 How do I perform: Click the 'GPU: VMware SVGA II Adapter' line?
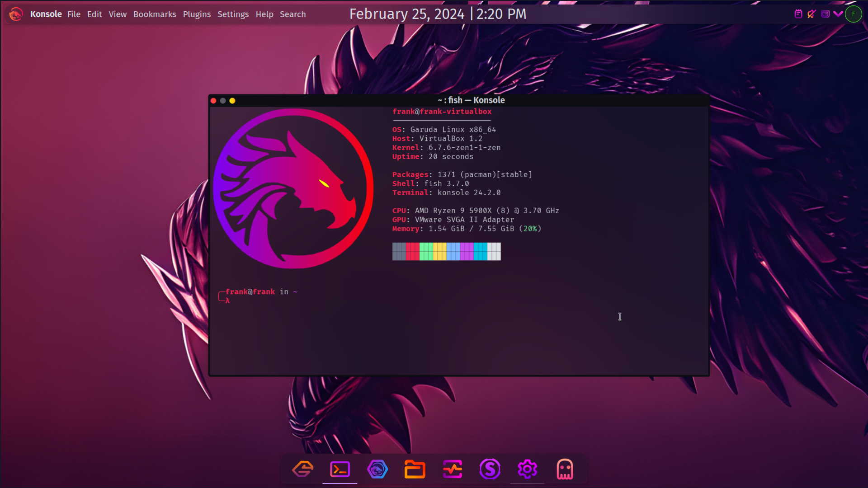click(x=453, y=220)
